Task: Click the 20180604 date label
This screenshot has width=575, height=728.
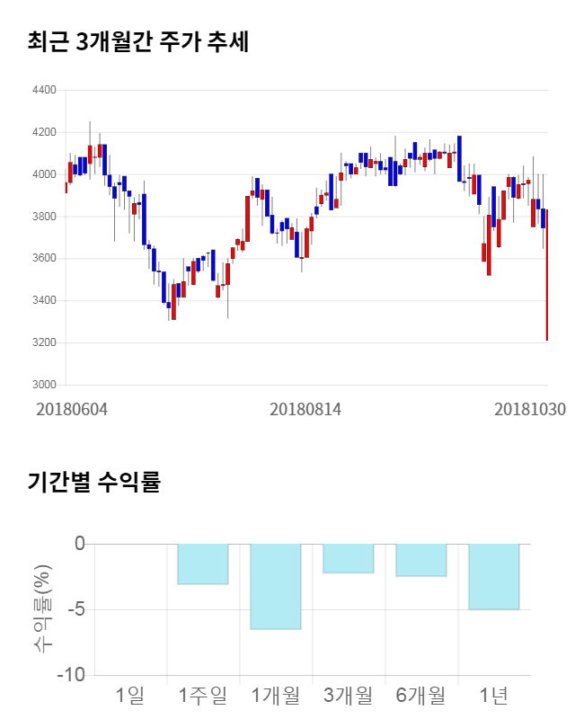Action: 71,409
